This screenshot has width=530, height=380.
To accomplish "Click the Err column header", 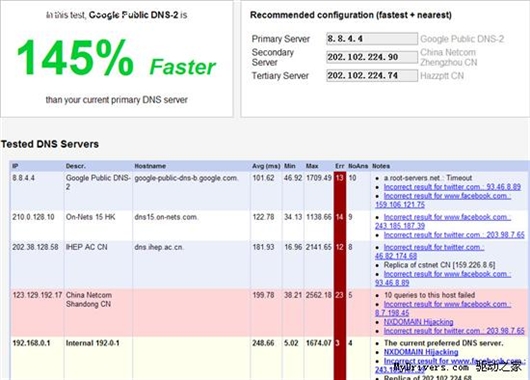I will [340, 166].
